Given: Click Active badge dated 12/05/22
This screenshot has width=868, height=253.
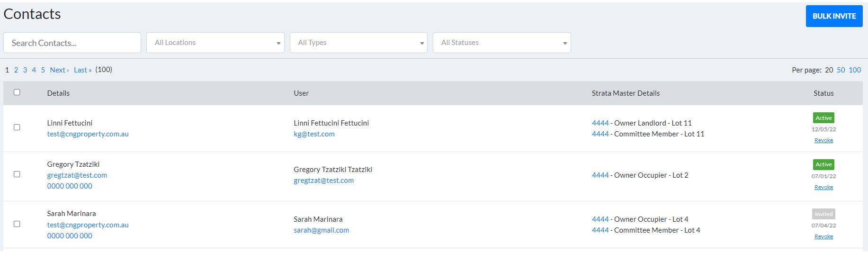Looking at the screenshot, I should [x=823, y=118].
